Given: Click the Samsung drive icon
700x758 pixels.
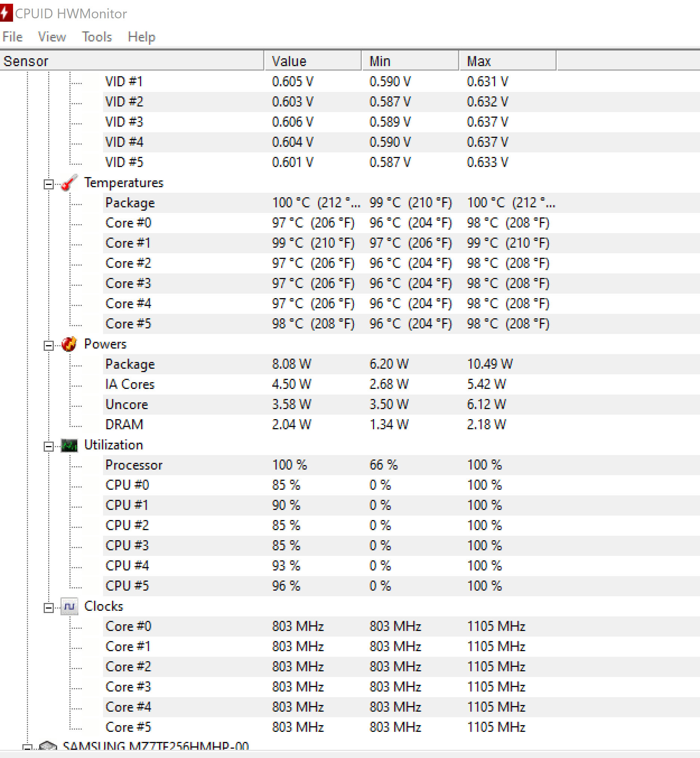Looking at the screenshot, I should pos(48,746).
